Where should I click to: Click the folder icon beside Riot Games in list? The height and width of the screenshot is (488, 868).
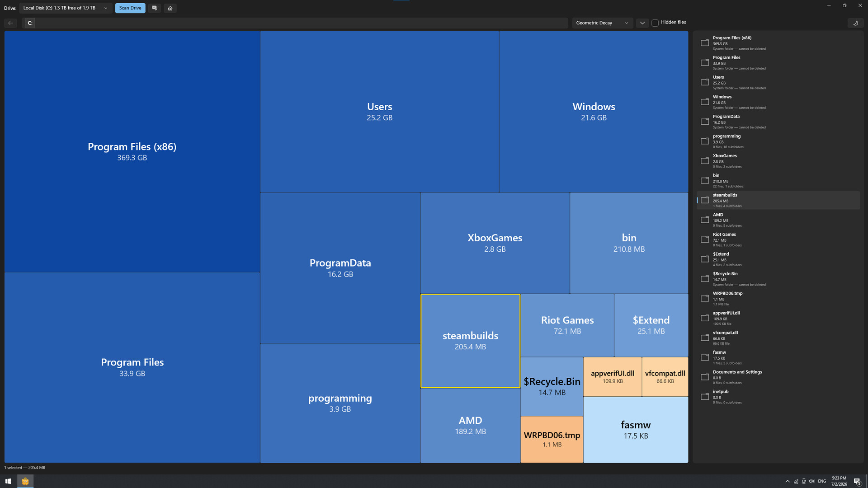[705, 239]
